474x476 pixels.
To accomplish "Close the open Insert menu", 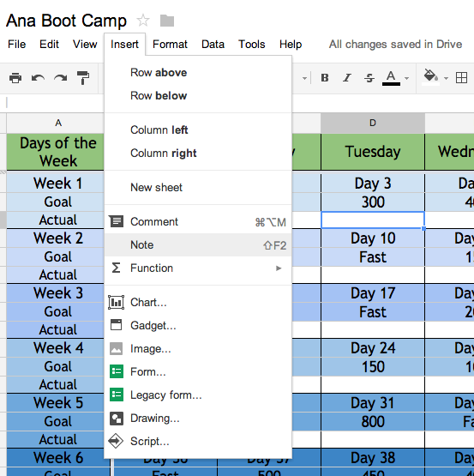I will 125,45.
